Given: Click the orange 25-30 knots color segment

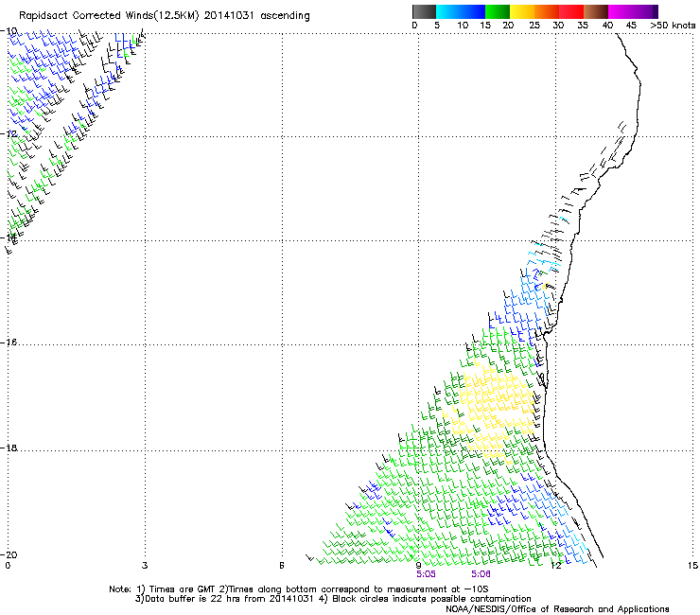Looking at the screenshot, I should (x=547, y=11).
